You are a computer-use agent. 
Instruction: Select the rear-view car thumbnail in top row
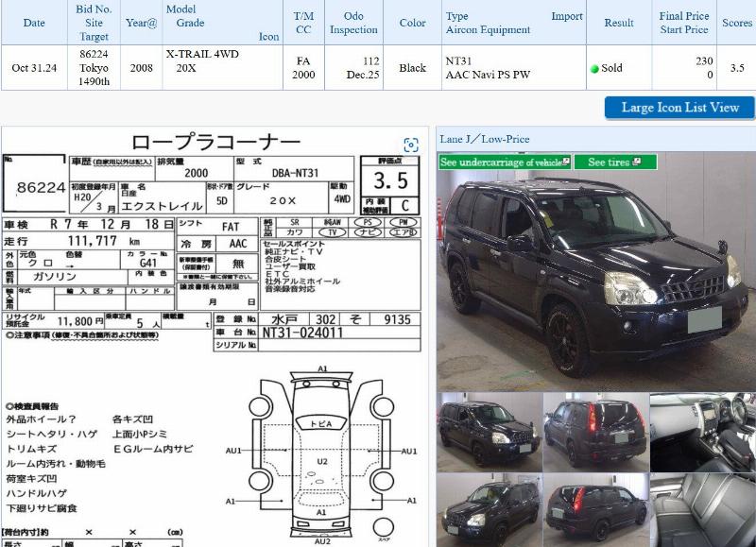tap(594, 432)
